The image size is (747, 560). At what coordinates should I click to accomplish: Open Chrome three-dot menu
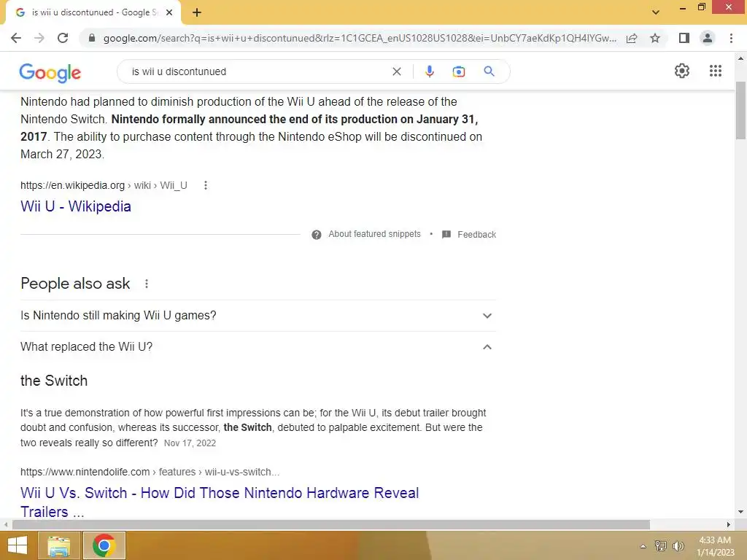(x=731, y=38)
